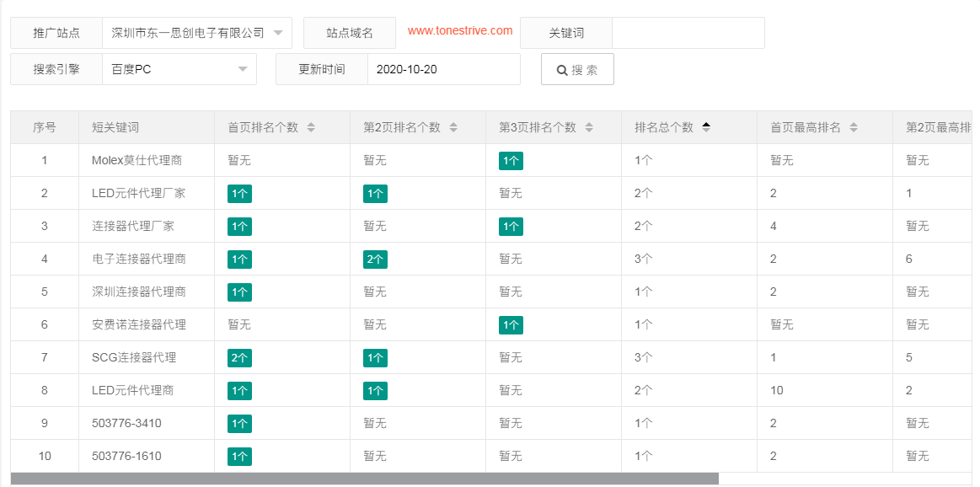
Task: Select the LED元件代理厂家 keyword row
Action: pos(138,193)
